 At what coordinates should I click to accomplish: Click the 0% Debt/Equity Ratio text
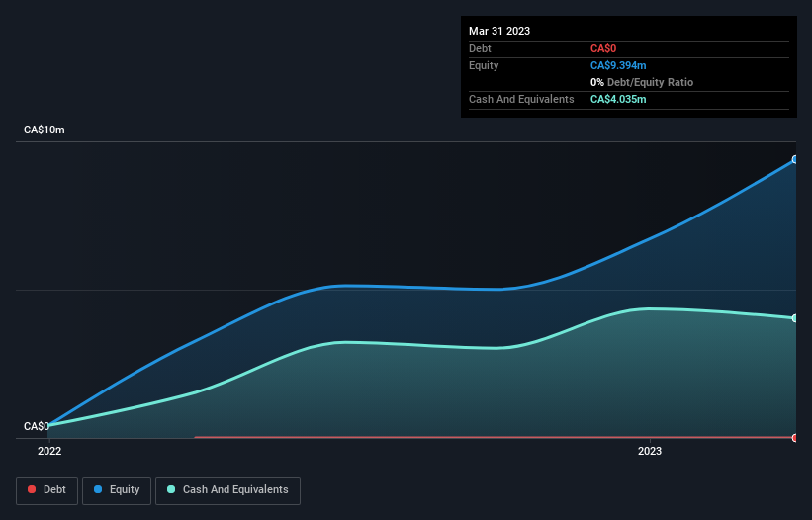point(642,82)
